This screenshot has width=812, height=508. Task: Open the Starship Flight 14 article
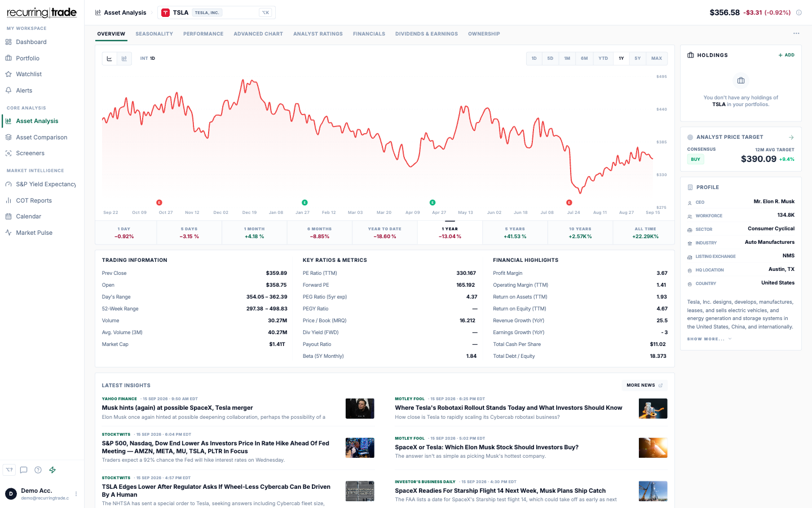coord(500,491)
